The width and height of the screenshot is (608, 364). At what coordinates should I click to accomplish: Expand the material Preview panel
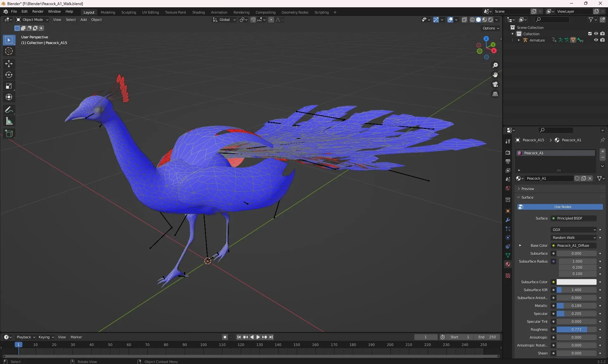(x=528, y=189)
